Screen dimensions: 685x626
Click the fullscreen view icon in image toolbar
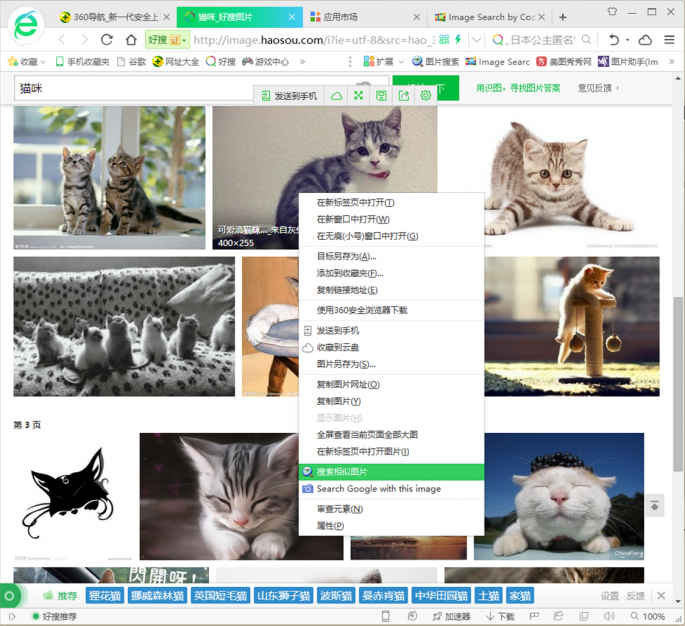(x=359, y=96)
